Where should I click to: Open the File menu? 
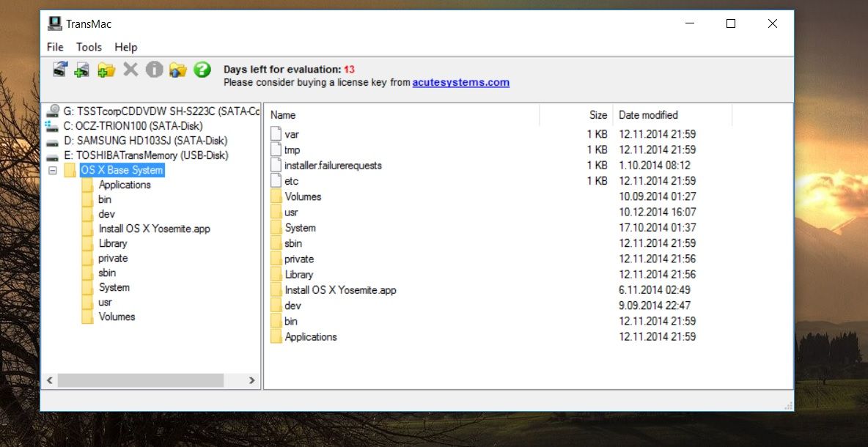(56, 47)
